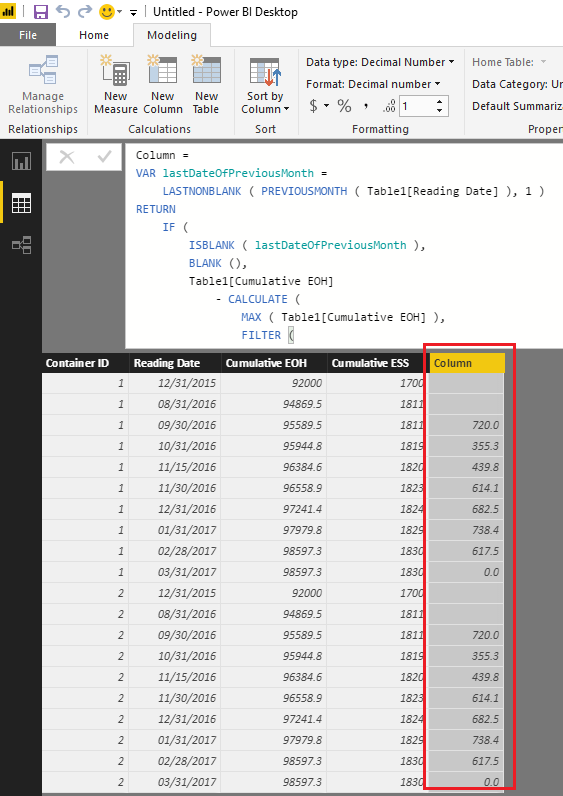Click the Undo arrow icon
The width and height of the screenshot is (563, 796).
pos(63,11)
